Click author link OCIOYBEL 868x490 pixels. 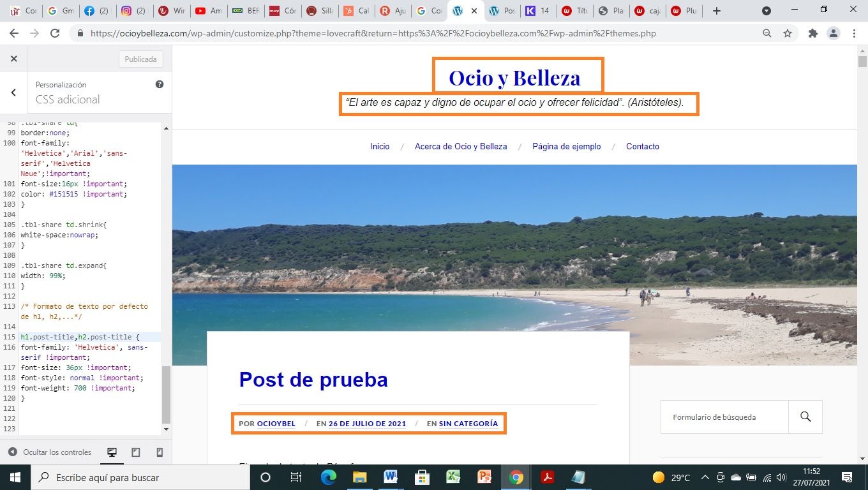click(276, 424)
